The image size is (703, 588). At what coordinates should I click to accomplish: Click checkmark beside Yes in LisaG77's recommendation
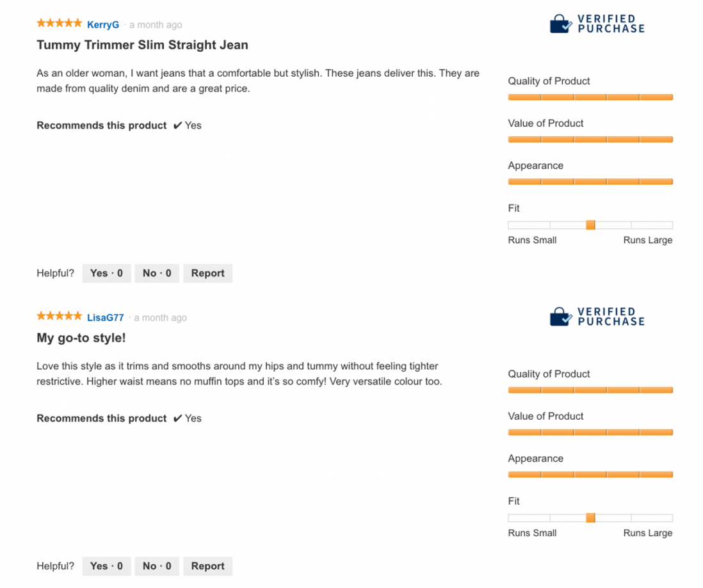[x=177, y=418]
